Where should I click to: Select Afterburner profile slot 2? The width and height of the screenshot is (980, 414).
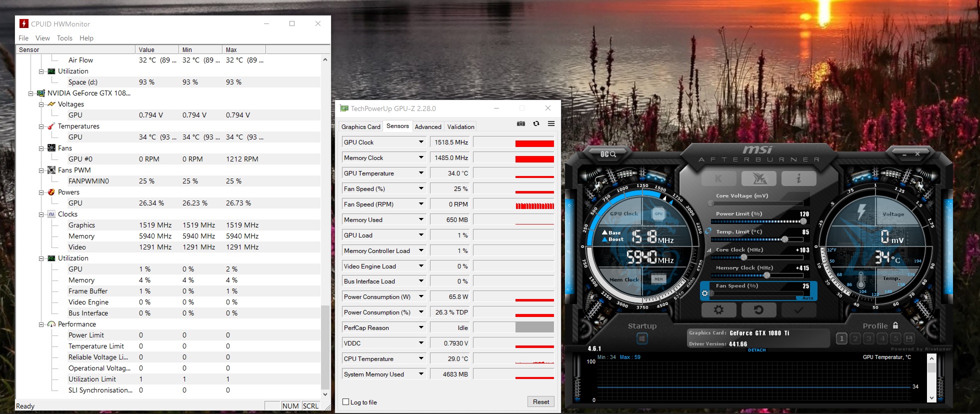point(855,338)
